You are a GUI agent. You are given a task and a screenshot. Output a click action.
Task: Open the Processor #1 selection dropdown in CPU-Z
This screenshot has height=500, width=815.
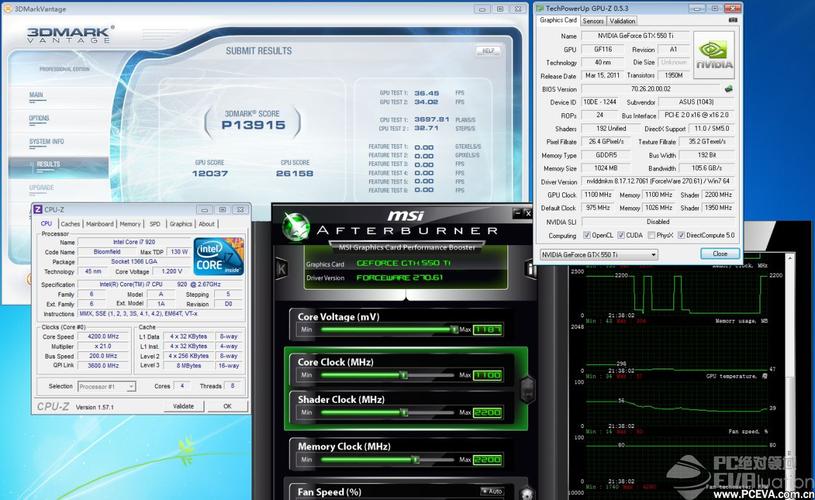tap(107, 386)
